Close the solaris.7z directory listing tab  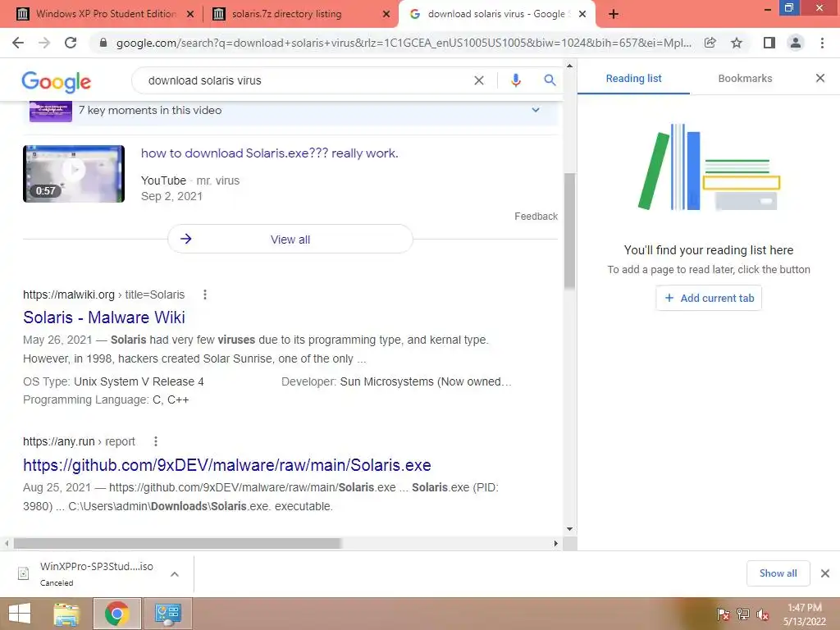click(x=386, y=15)
